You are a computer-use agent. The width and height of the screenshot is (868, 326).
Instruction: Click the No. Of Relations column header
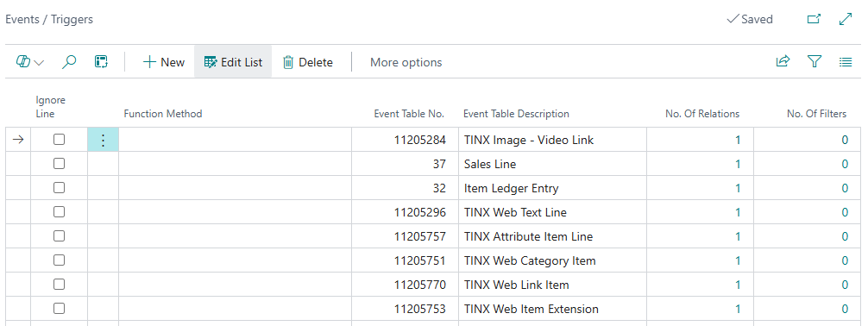coord(702,114)
